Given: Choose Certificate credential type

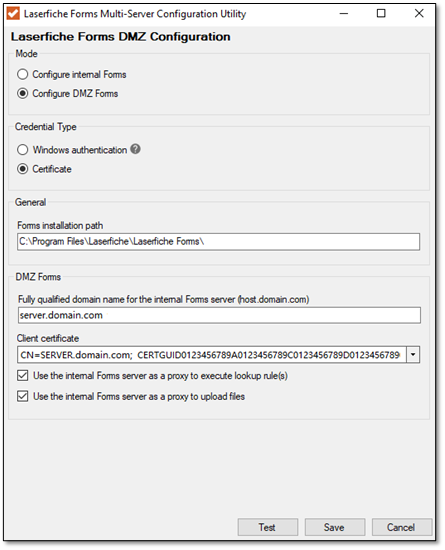Looking at the screenshot, I should click(23, 169).
